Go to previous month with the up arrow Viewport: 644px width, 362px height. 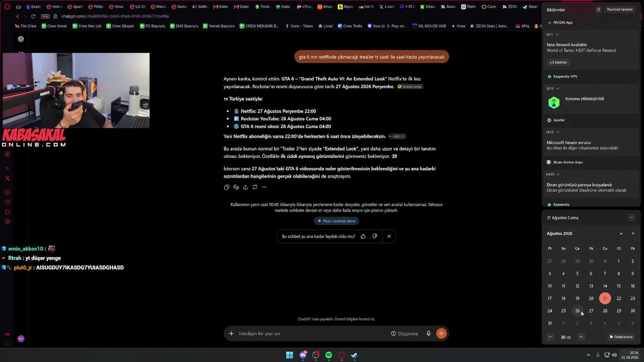[x=621, y=234]
